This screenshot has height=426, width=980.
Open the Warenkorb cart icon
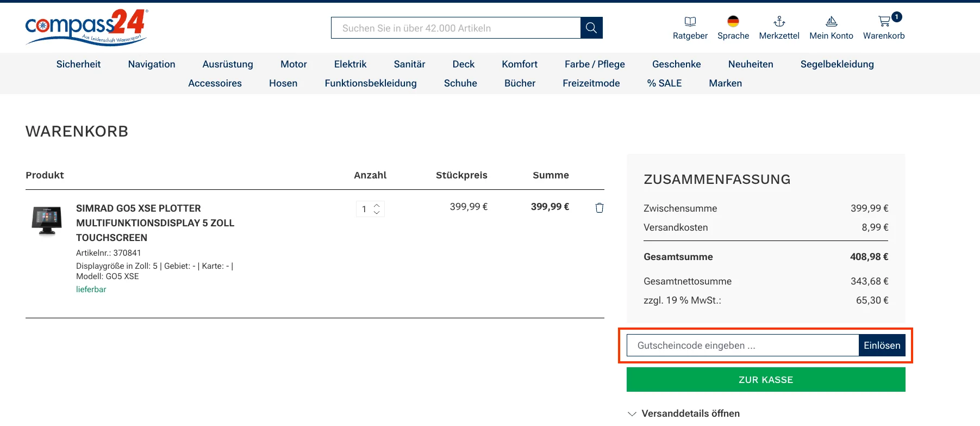click(x=884, y=21)
